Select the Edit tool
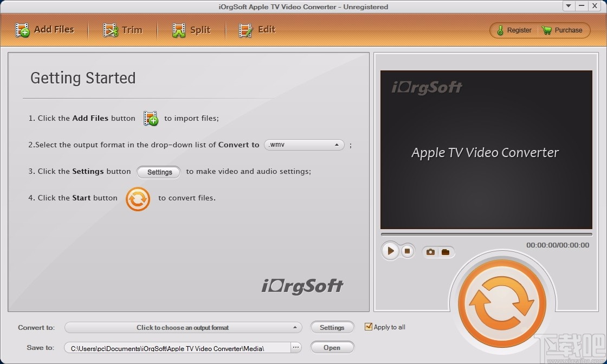The width and height of the screenshot is (607, 364). (x=256, y=30)
